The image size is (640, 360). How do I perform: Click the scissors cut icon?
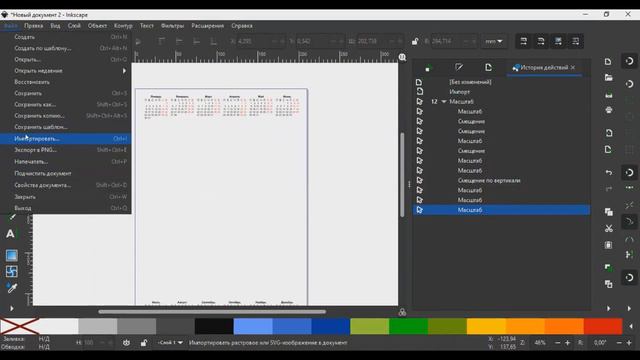pos(608,228)
